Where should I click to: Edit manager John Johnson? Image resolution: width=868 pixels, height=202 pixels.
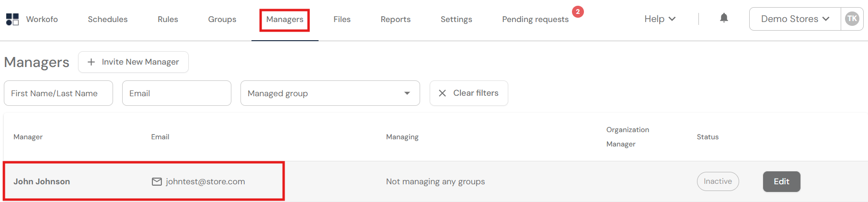(781, 181)
